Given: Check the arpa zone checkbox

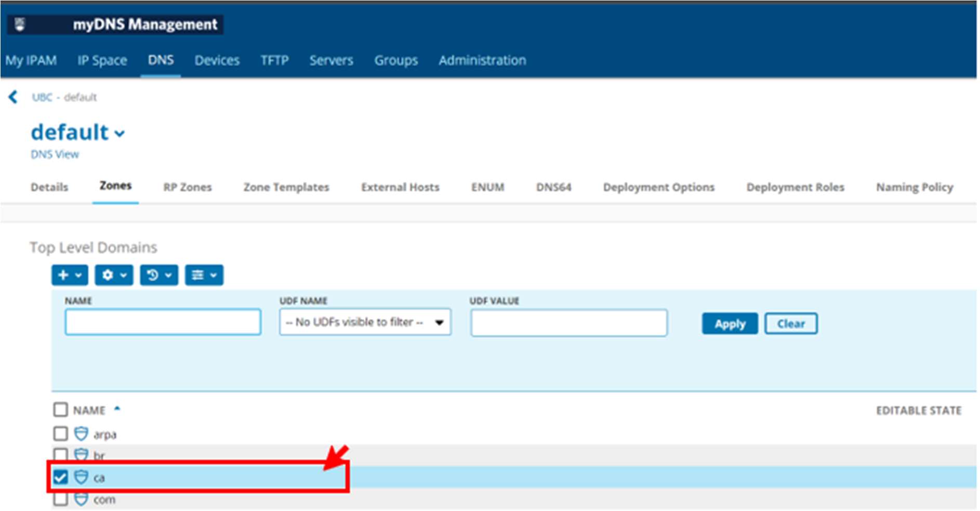Looking at the screenshot, I should pos(61,434).
